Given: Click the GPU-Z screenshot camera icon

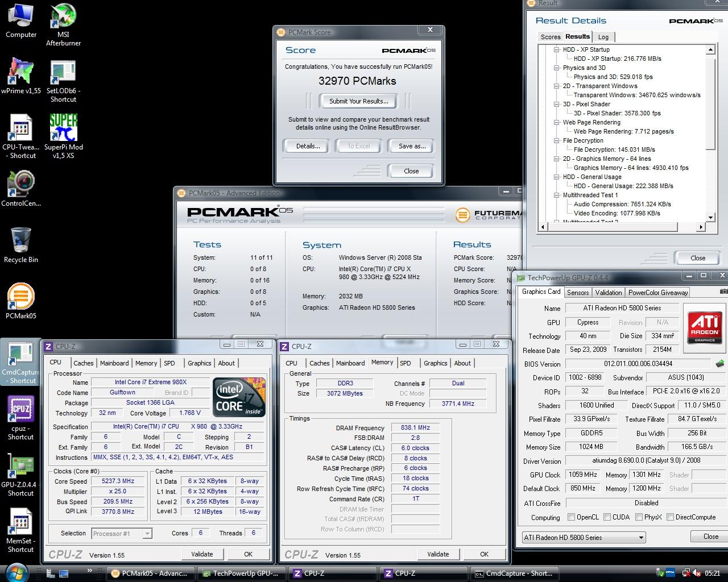Looking at the screenshot, I should click(x=723, y=292).
